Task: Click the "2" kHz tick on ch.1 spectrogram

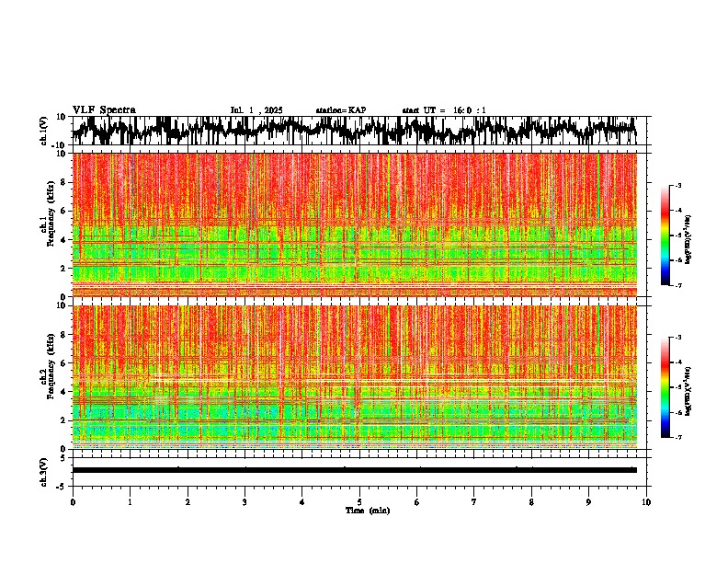Action: [x=63, y=269]
